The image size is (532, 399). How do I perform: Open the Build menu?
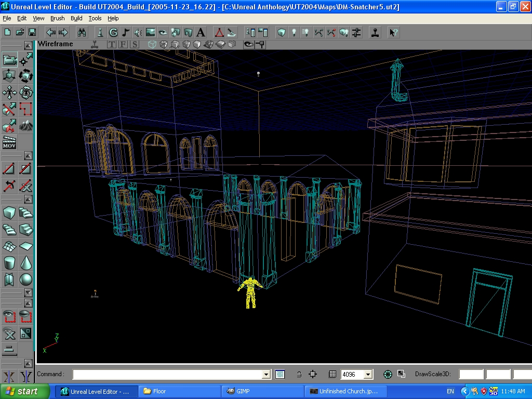pos(76,18)
